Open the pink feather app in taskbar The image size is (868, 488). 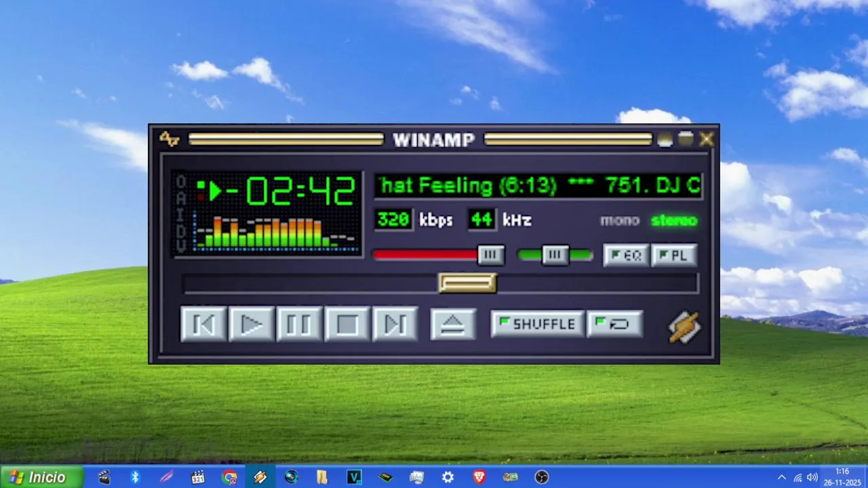(166, 477)
